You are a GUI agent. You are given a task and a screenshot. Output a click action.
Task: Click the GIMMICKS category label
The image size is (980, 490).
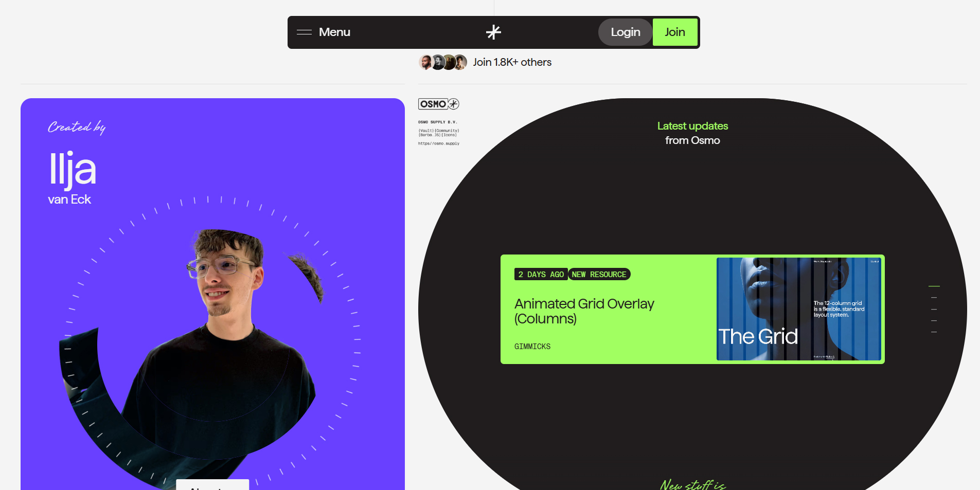(532, 347)
